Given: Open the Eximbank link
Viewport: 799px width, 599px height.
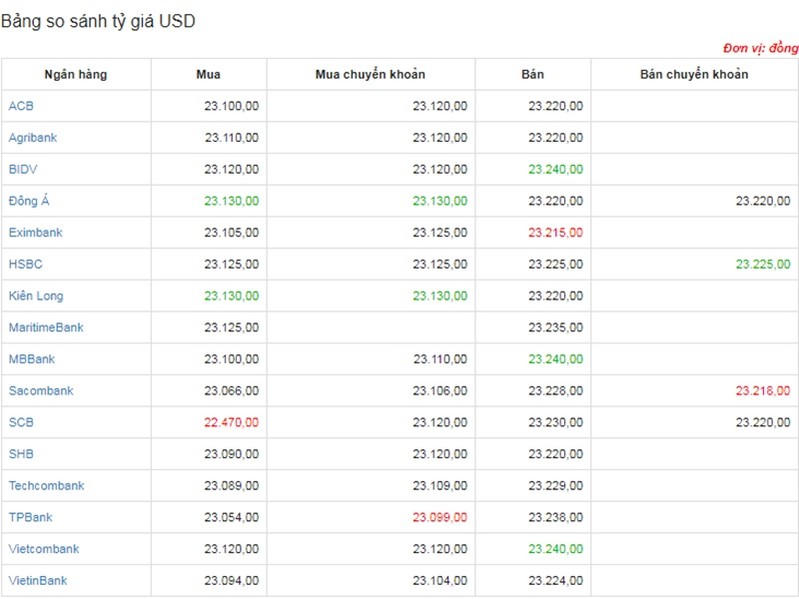Looking at the screenshot, I should [35, 233].
